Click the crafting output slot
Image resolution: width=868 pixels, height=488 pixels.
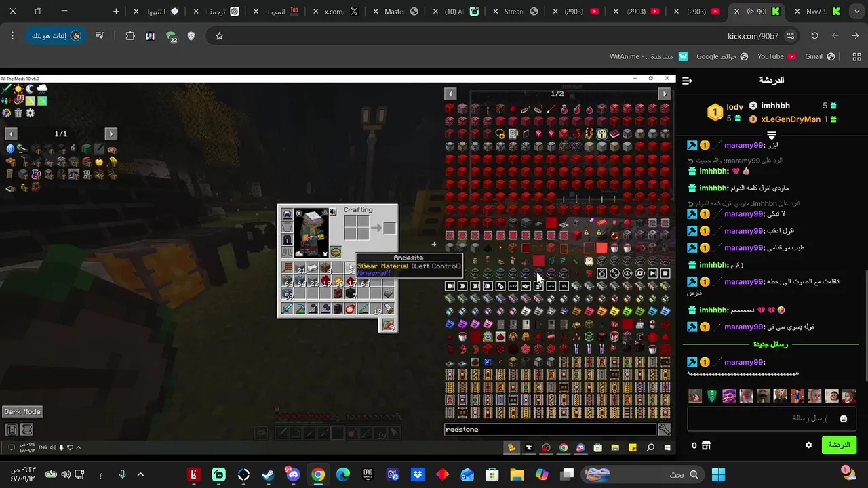click(389, 228)
